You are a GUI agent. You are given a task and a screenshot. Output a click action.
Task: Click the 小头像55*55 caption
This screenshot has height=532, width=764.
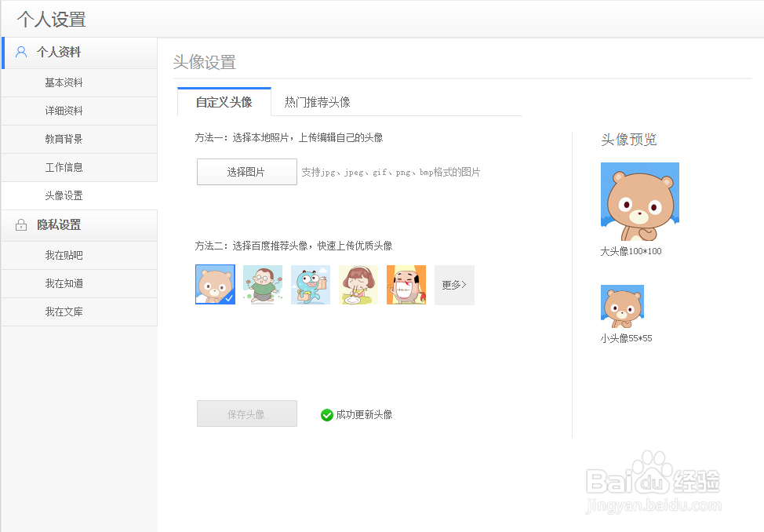626,338
